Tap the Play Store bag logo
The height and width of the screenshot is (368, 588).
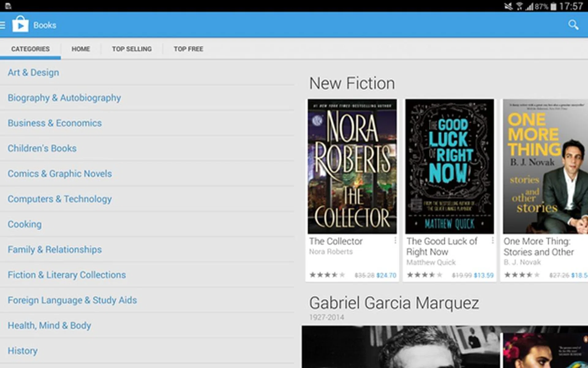20,25
